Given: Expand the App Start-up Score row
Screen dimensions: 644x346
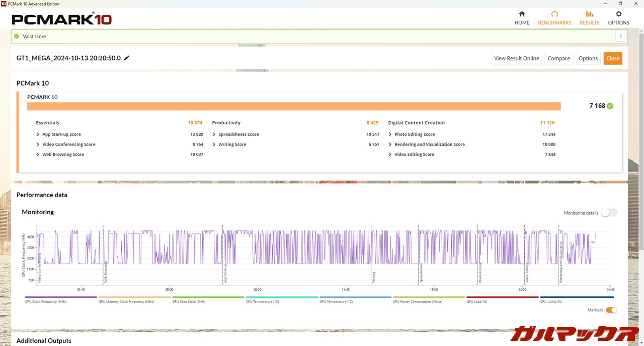Looking at the screenshot, I should tap(38, 134).
